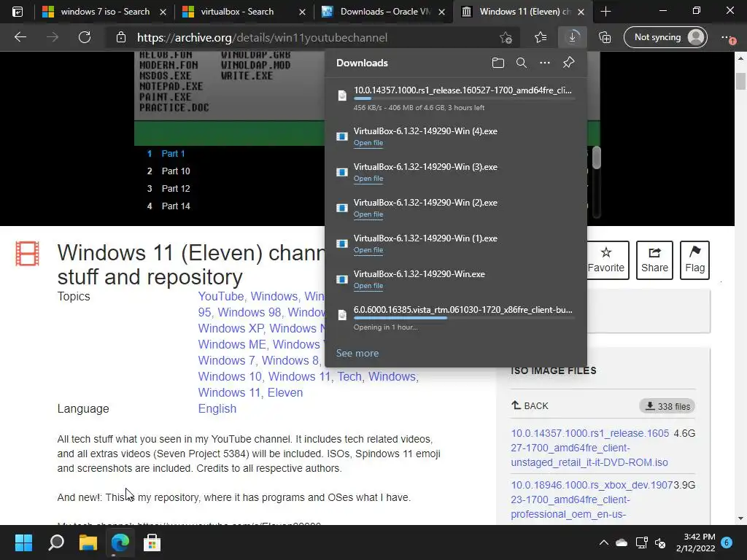Click See more in Downloads panel

pyautogui.click(x=357, y=354)
